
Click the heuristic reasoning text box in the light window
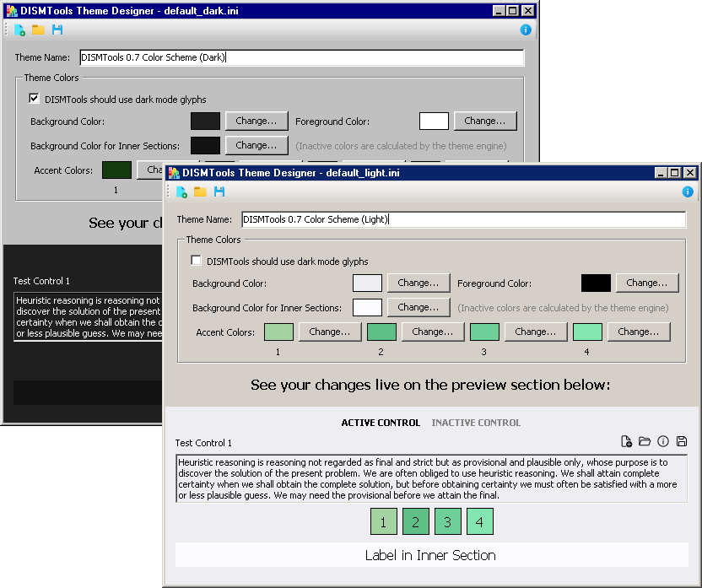coord(432,479)
